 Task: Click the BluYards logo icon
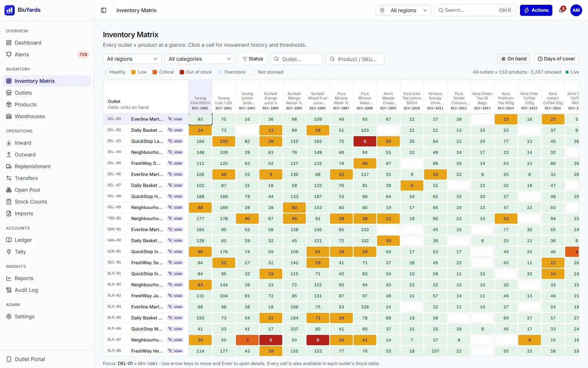coord(10,10)
